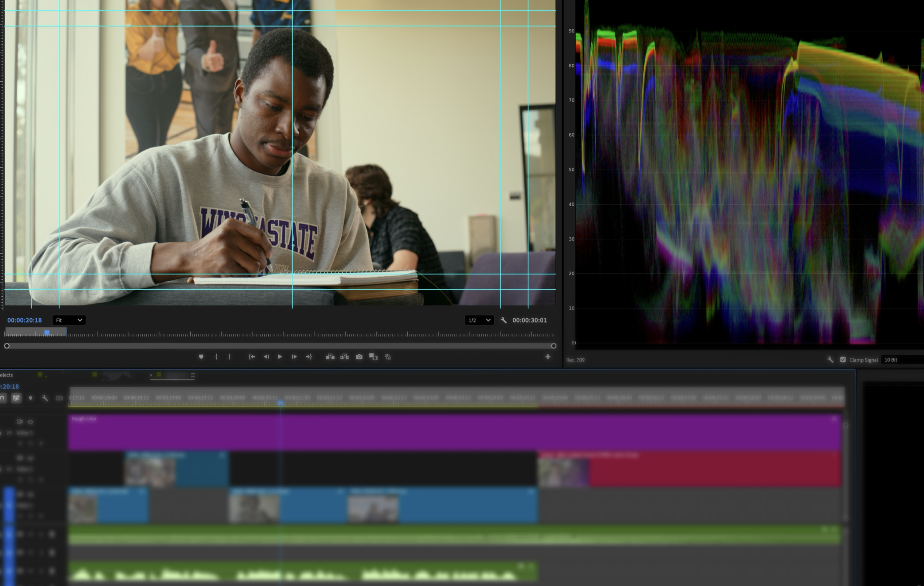Select the Export Frame camera icon
924x586 pixels.
[x=359, y=357]
